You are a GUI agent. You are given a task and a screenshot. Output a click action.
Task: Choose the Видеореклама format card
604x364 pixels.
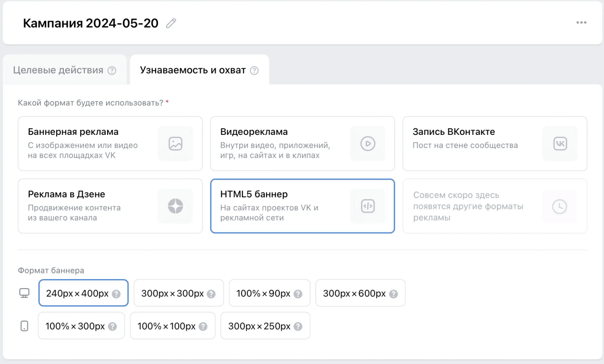[x=302, y=143]
